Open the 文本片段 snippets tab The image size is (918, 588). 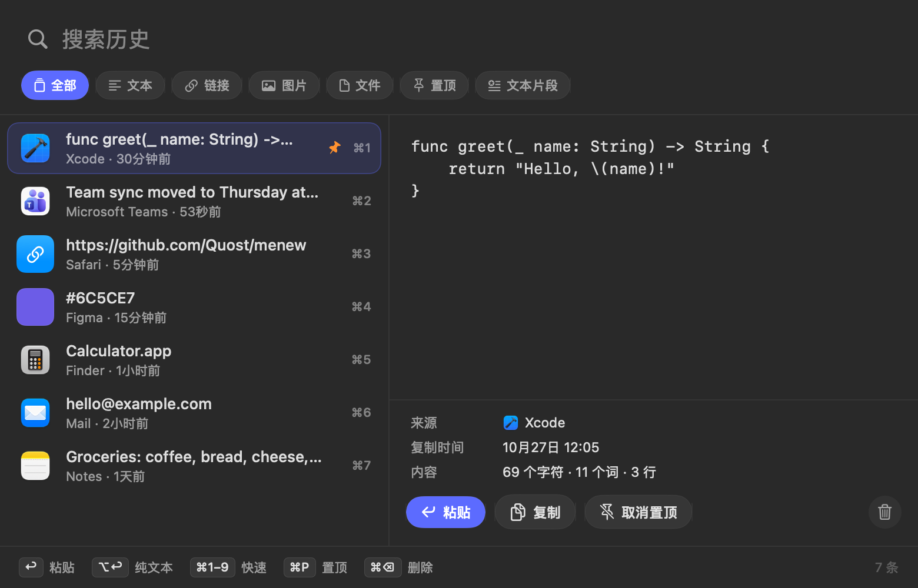click(523, 86)
